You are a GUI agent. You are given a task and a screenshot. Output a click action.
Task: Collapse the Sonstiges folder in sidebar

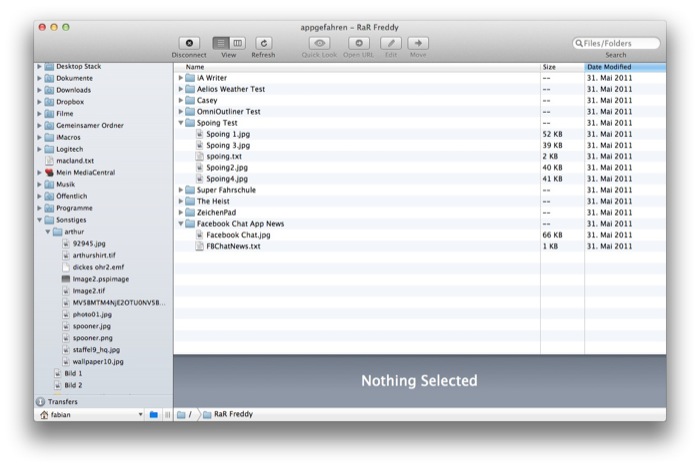click(x=40, y=219)
